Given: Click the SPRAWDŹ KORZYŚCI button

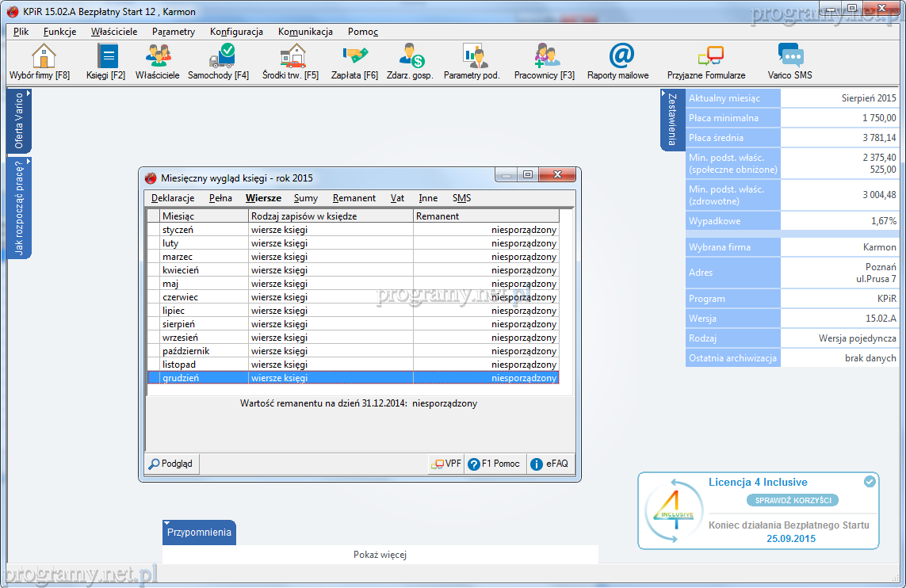Looking at the screenshot, I should 793,501.
